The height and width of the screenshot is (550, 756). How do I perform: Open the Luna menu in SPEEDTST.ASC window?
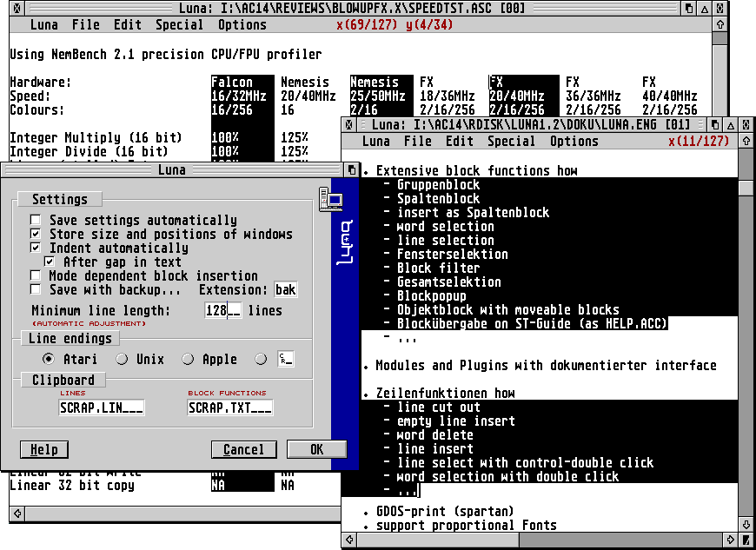(x=43, y=24)
